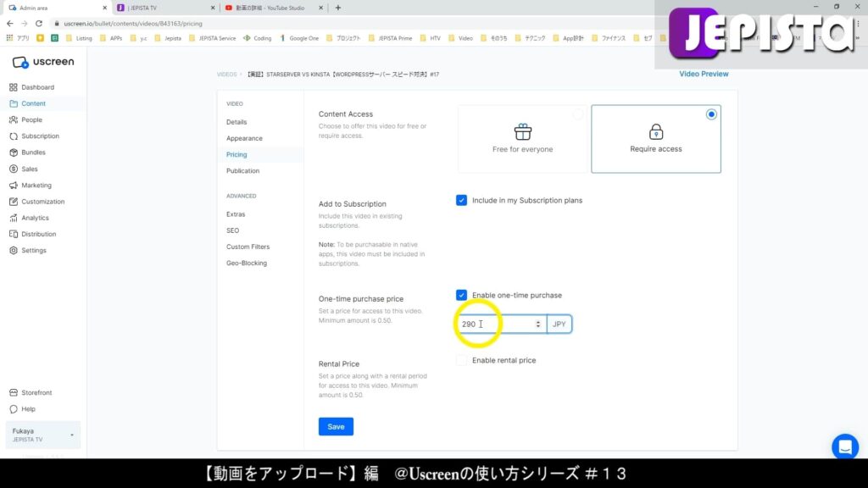The height and width of the screenshot is (488, 868).
Task: Click the lock icon for Require access
Action: pos(656,131)
